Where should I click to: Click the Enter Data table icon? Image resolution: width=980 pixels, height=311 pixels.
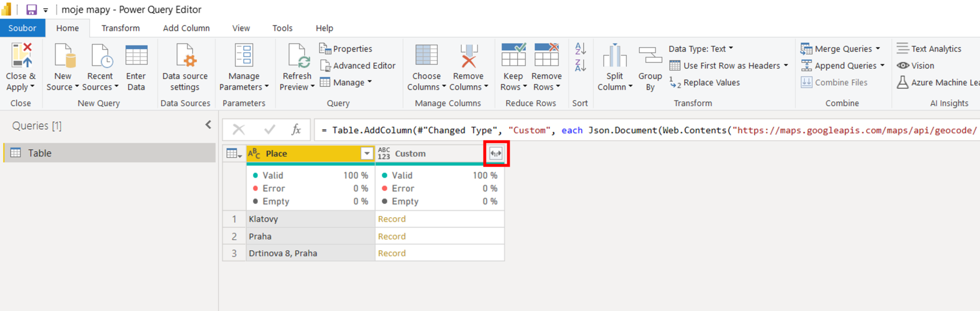pos(136,55)
